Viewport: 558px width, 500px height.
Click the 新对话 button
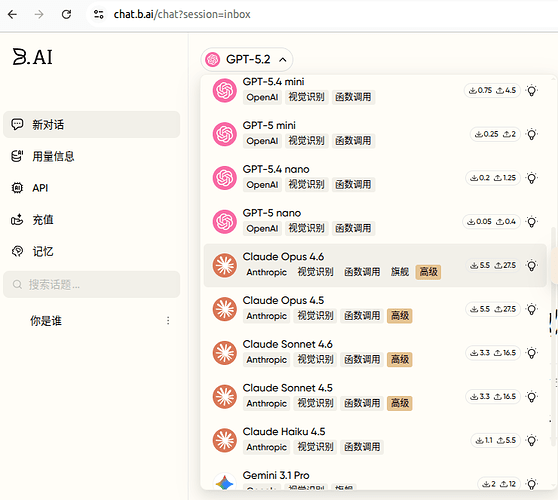(91, 125)
